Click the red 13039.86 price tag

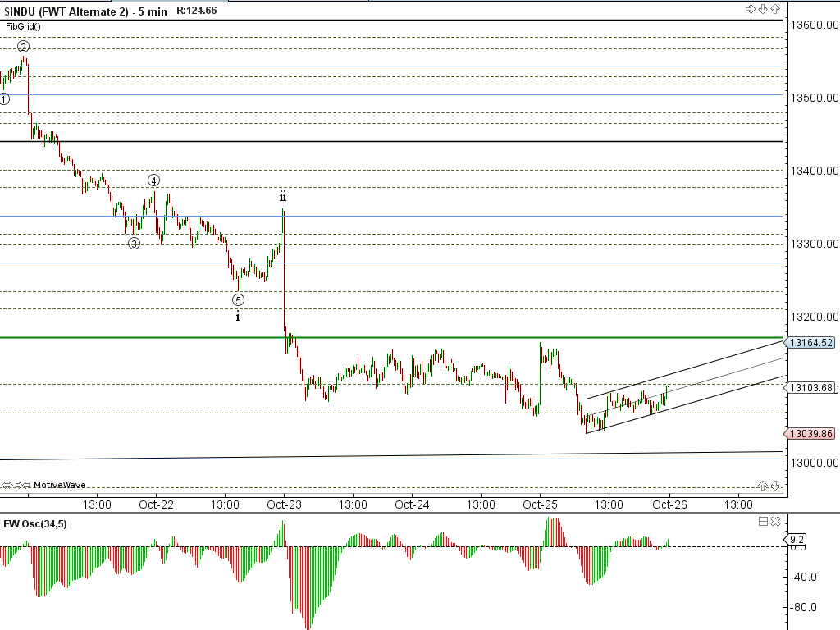(x=810, y=433)
